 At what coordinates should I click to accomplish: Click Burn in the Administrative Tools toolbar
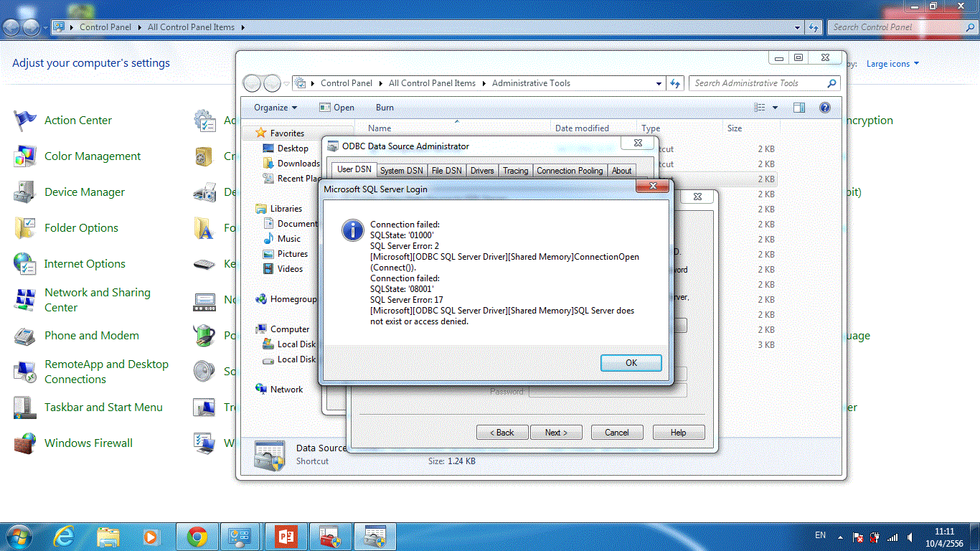[x=385, y=108]
